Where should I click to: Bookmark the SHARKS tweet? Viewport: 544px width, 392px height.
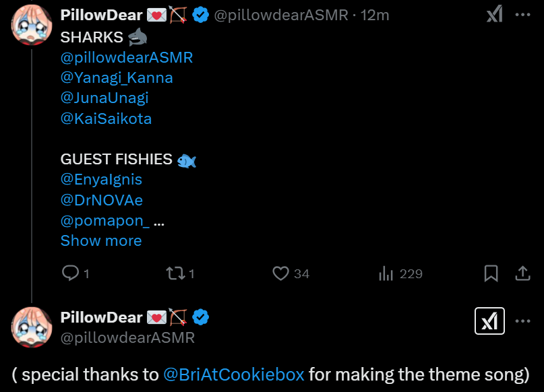(491, 273)
